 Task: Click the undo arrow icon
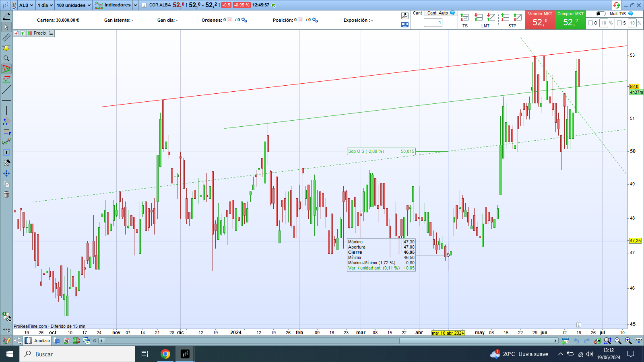tap(576, 341)
